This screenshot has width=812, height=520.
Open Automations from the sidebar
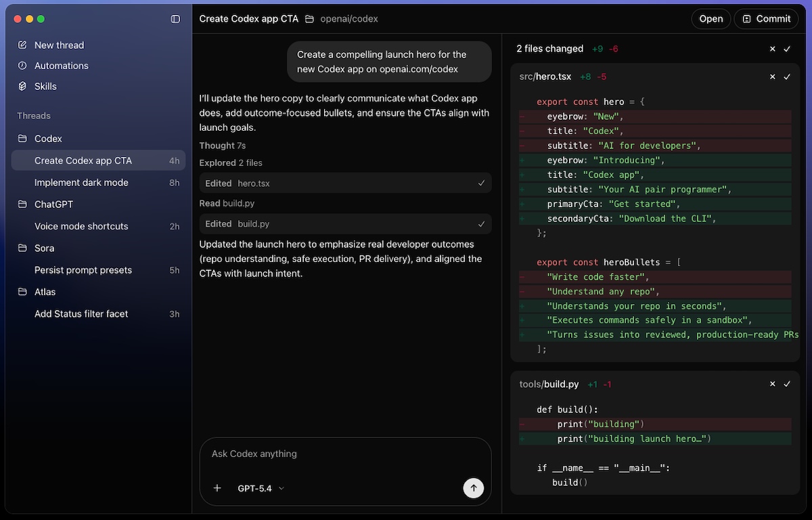pos(61,66)
